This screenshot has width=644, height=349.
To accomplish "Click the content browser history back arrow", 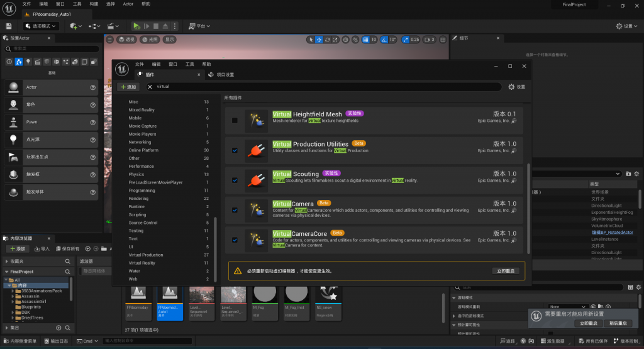I will coord(88,249).
